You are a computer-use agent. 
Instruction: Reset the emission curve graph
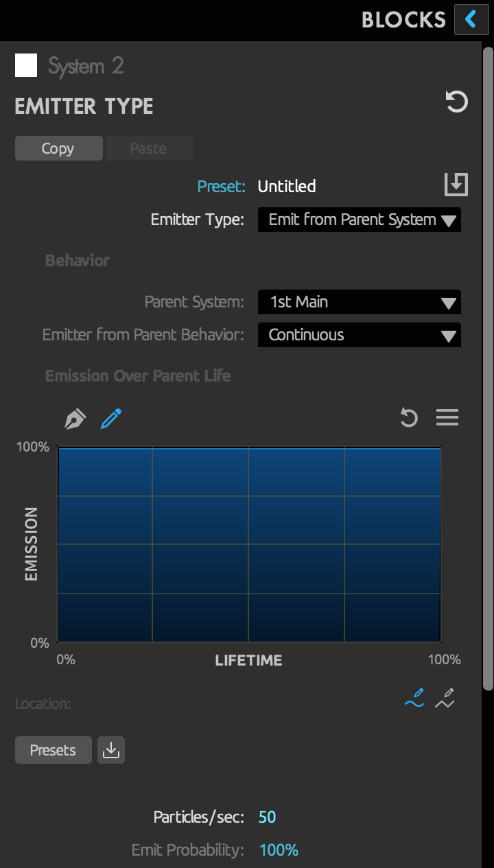[409, 417]
